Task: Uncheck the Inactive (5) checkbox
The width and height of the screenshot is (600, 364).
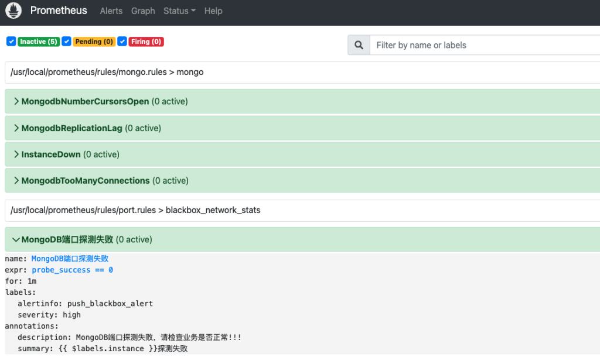Action: coord(11,42)
